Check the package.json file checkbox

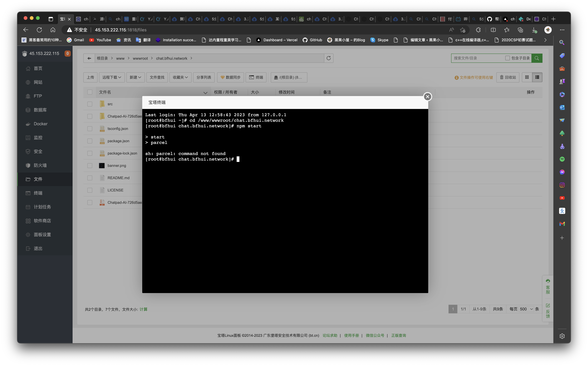click(90, 141)
